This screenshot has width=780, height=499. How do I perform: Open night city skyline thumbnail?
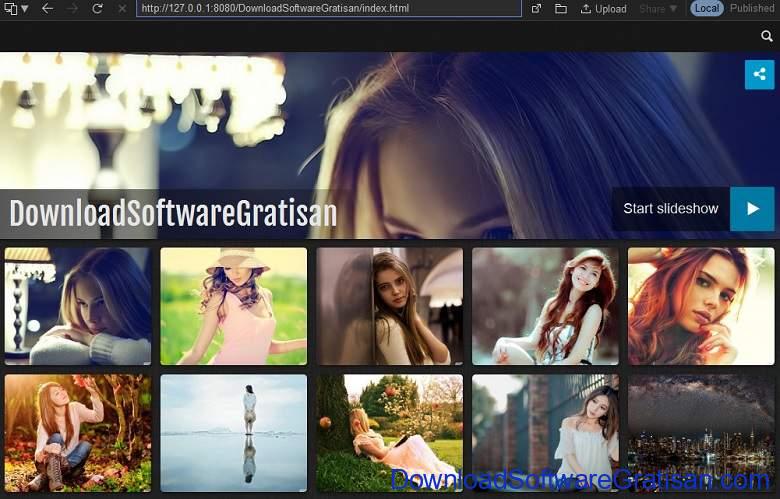(701, 433)
